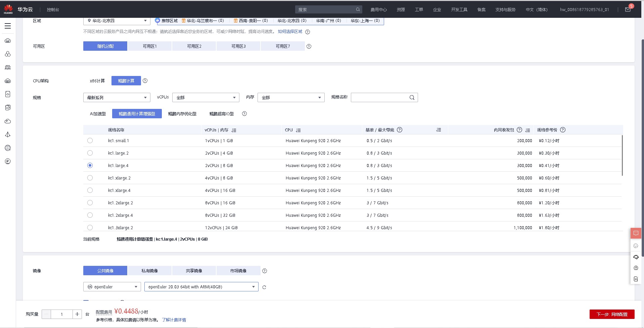
Task: Click the purchase quantity input field
Action: 62,314
